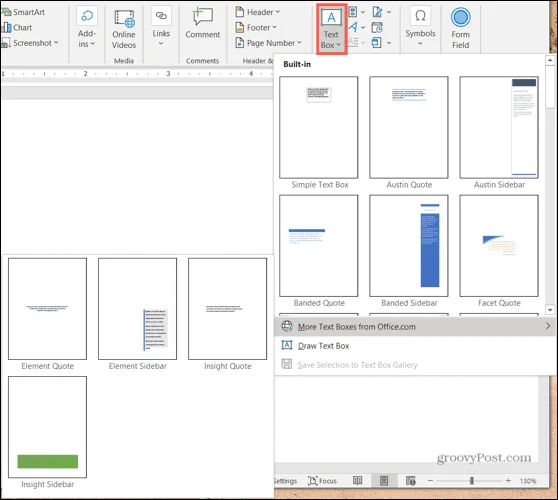Click the Built-in gallery heading

tap(297, 64)
